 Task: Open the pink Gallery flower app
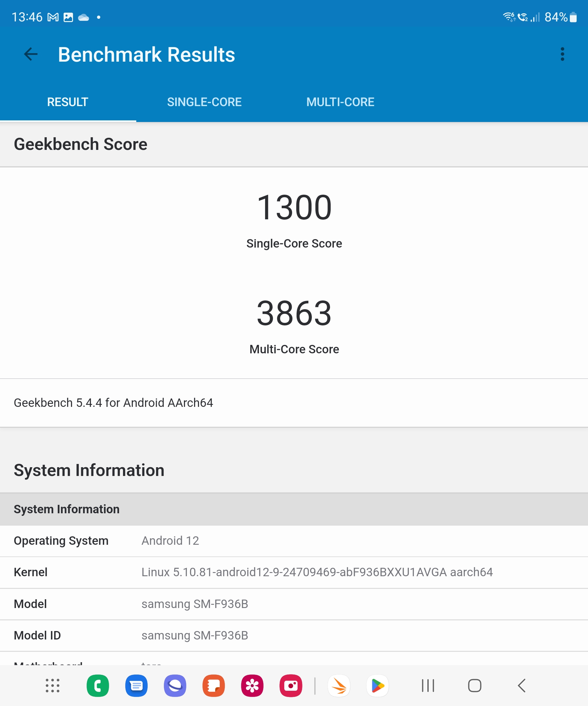252,686
